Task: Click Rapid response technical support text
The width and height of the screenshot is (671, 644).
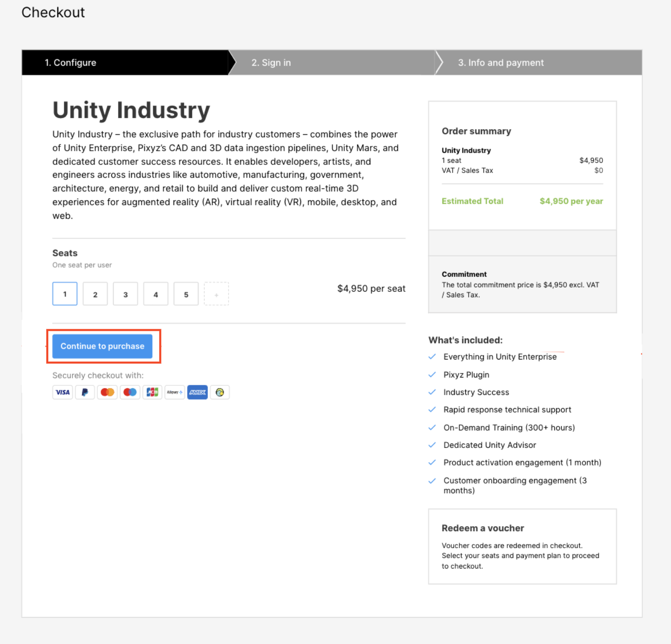Action: tap(507, 410)
